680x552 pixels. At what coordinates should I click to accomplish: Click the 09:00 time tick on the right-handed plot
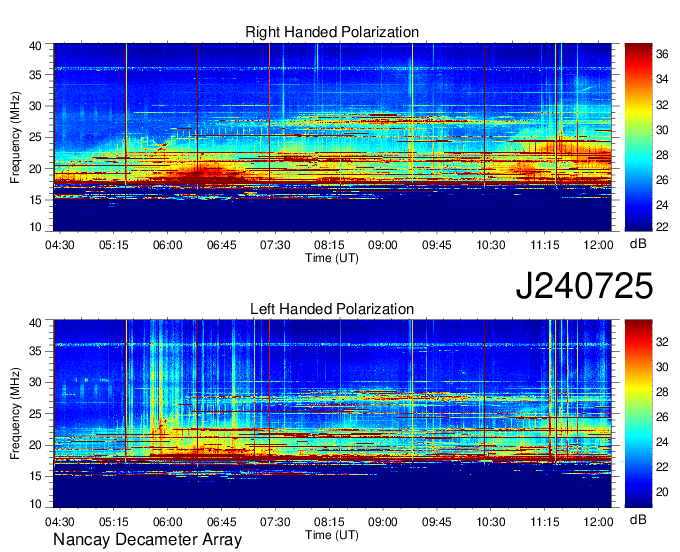[x=383, y=245]
